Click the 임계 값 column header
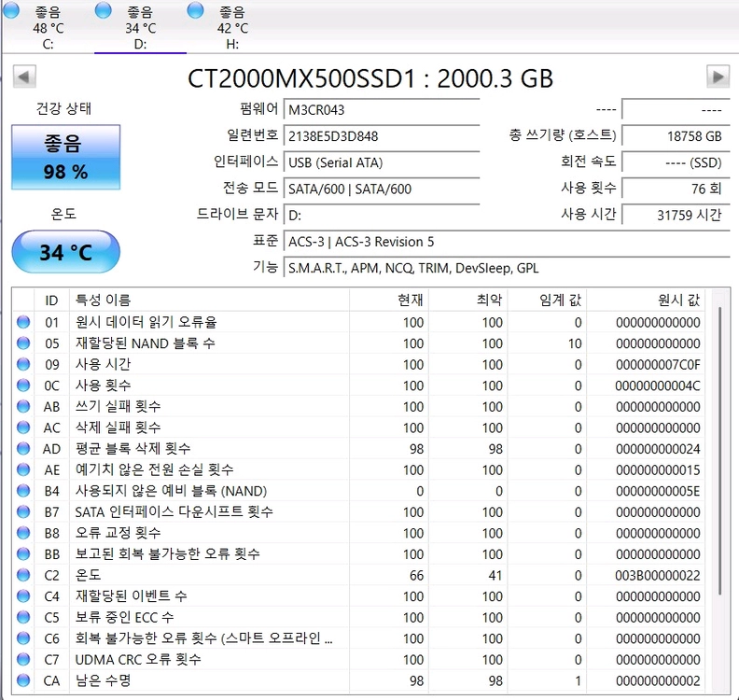Image resolution: width=739 pixels, height=700 pixels. 547,300
